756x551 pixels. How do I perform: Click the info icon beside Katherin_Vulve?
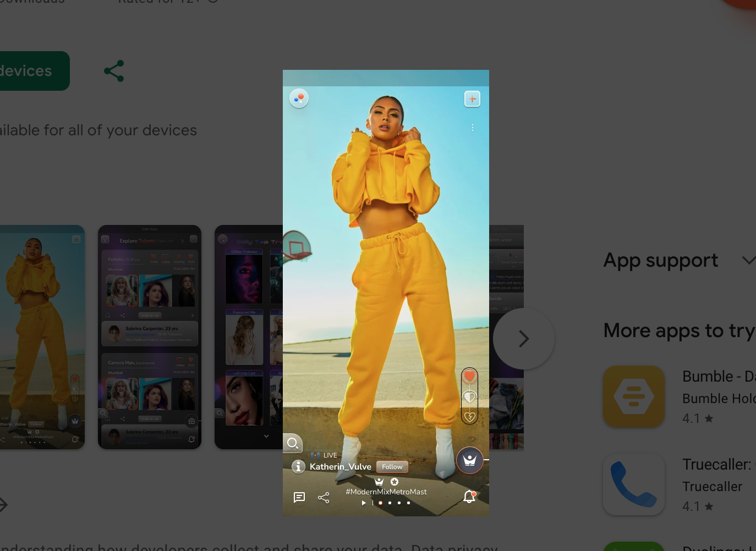[298, 466]
